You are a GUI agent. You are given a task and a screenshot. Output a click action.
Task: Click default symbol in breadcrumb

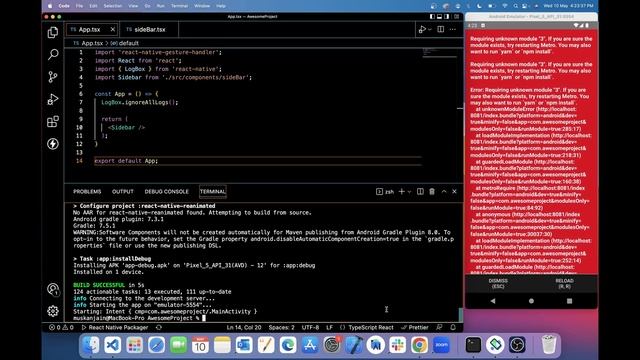click(x=125, y=43)
